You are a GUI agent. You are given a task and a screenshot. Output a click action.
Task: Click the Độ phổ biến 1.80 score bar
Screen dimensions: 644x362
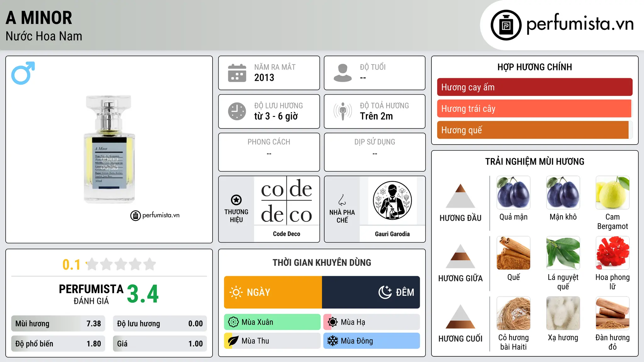coord(58,344)
